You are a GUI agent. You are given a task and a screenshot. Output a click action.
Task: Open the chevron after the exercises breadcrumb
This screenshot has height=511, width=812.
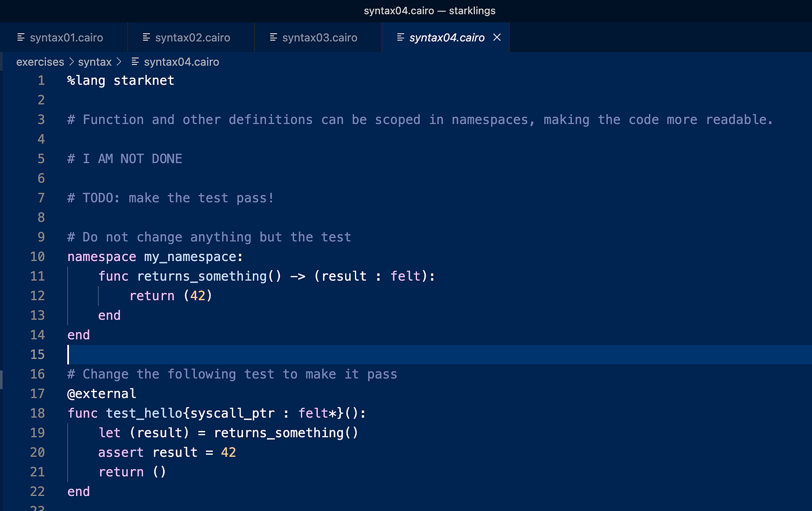coord(72,61)
